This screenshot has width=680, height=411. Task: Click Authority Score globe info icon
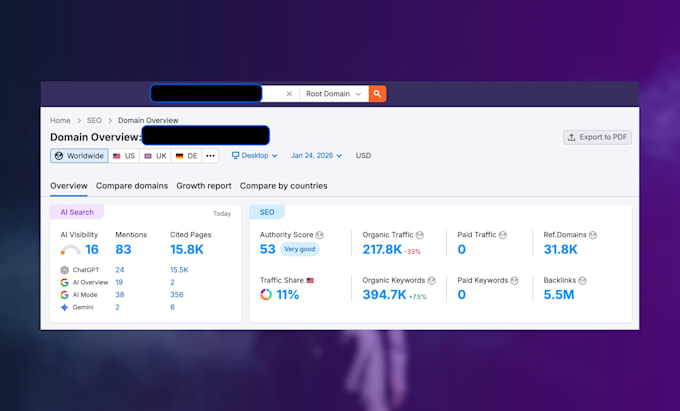(320, 235)
